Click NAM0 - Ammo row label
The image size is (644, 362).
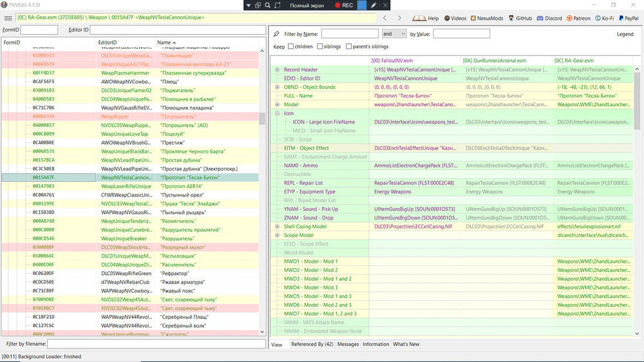(x=301, y=166)
